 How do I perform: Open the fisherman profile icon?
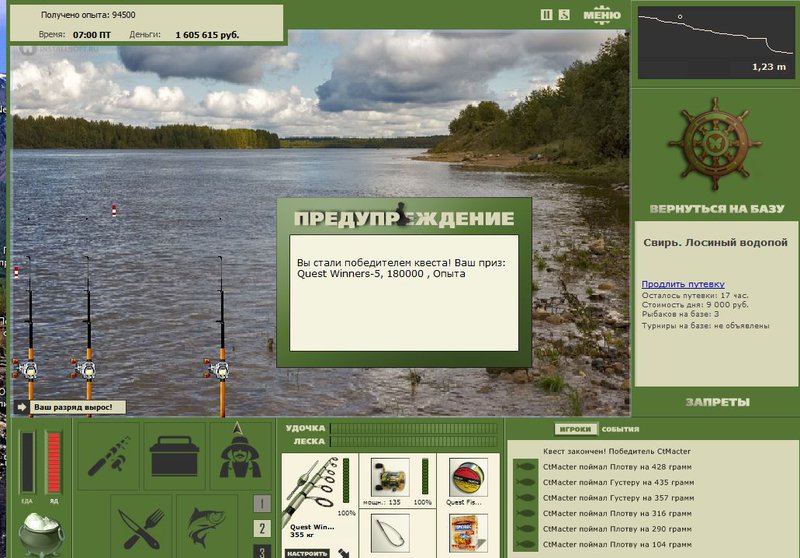[x=240, y=456]
